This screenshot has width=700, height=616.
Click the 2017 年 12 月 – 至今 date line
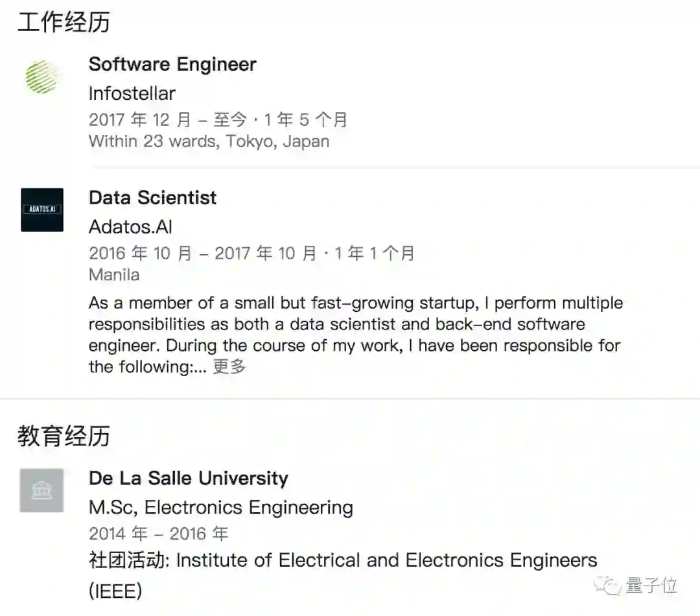coord(218,120)
